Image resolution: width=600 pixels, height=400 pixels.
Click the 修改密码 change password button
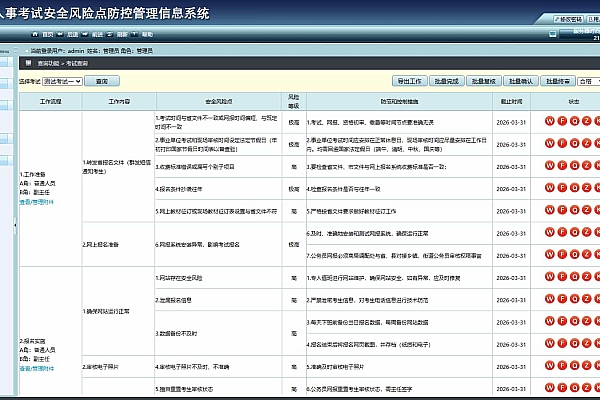[568, 19]
